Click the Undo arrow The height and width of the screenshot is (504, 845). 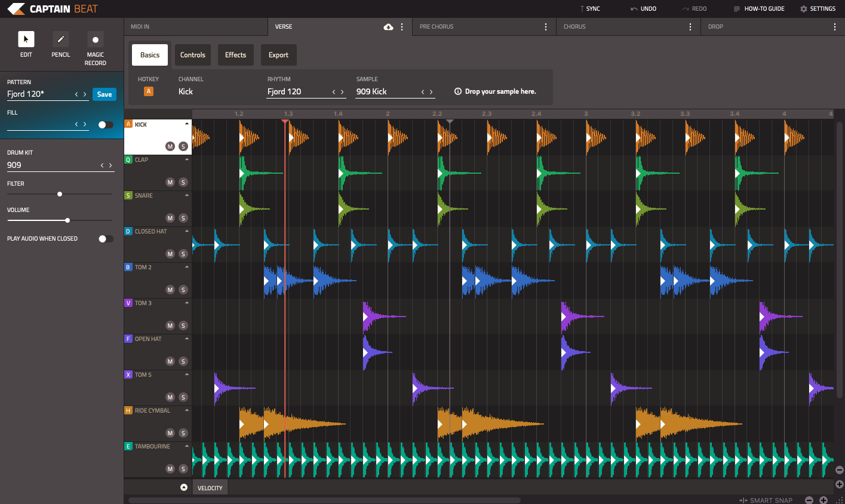(x=634, y=9)
